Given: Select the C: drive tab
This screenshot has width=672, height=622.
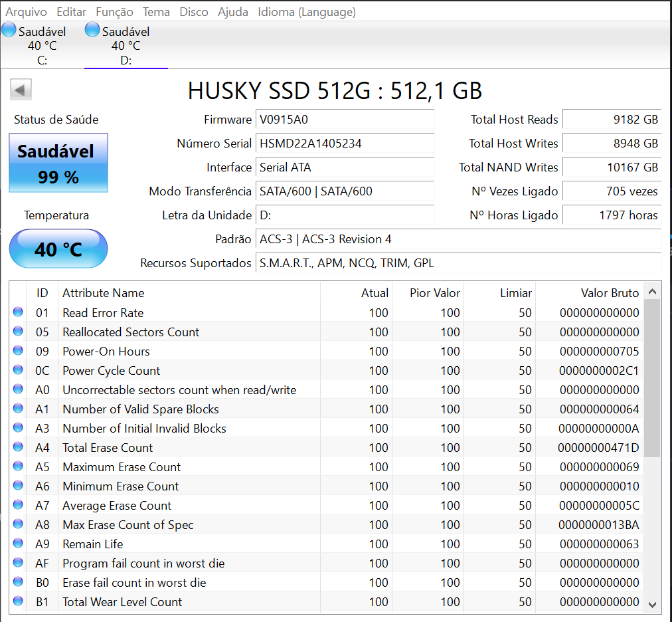Looking at the screenshot, I should [42, 45].
